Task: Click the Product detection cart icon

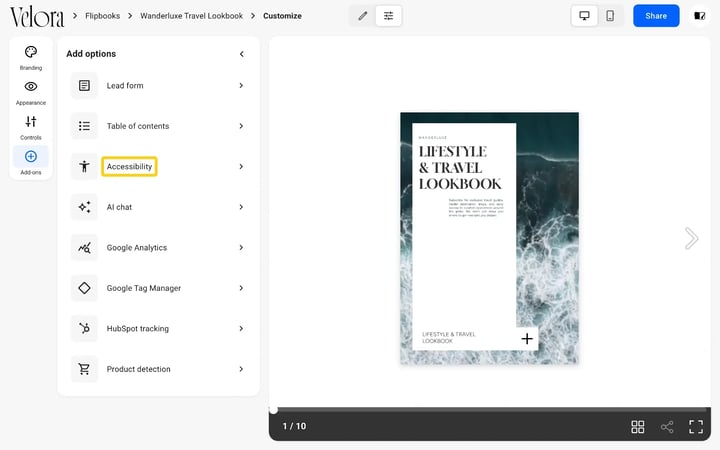Action: pos(84,369)
